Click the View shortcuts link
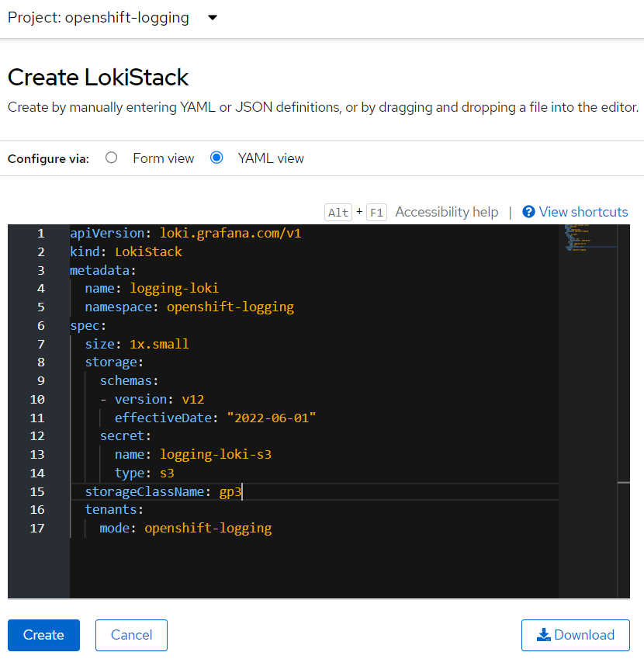 [x=583, y=212]
